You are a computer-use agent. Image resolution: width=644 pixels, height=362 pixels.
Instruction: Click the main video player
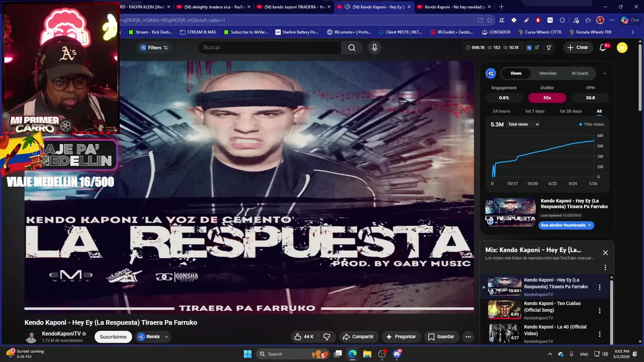pos(249,187)
